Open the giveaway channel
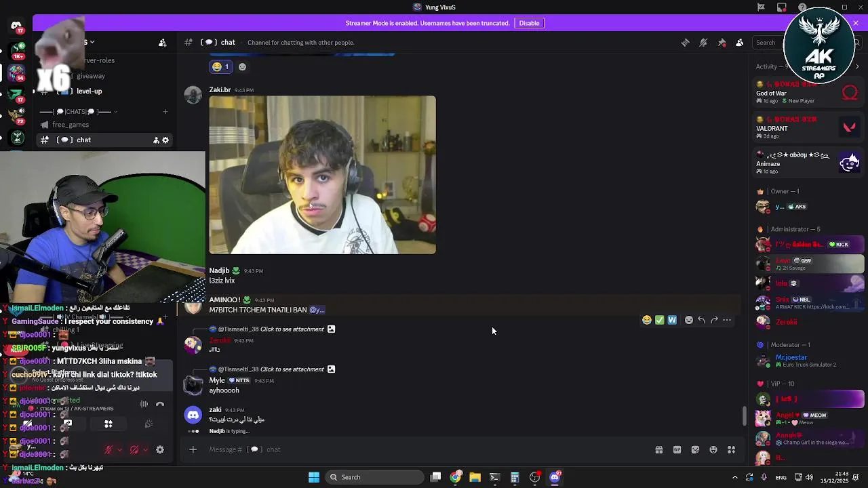 (x=90, y=76)
